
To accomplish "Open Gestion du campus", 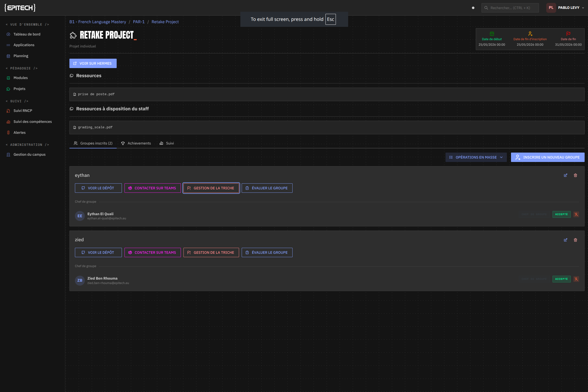I will click(x=29, y=154).
